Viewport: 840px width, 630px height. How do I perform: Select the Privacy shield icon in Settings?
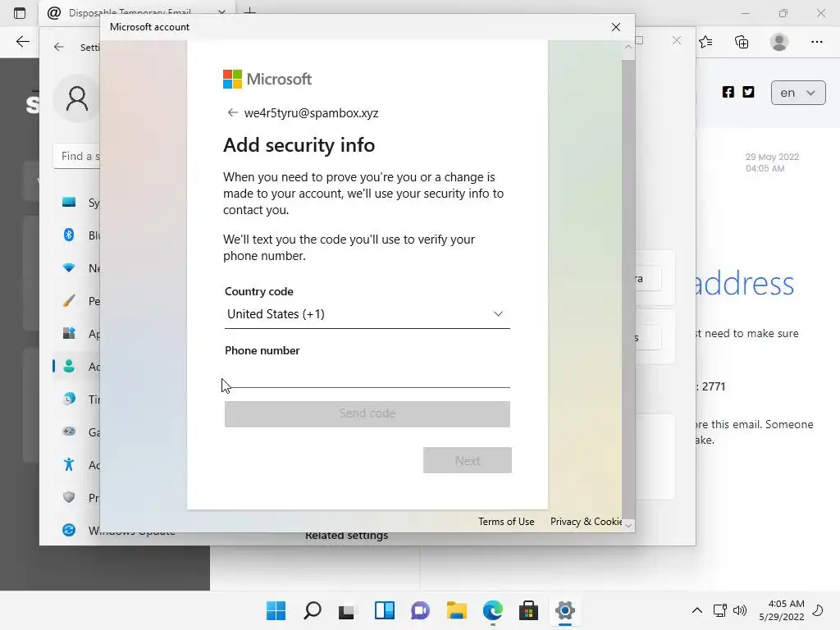pyautogui.click(x=69, y=497)
